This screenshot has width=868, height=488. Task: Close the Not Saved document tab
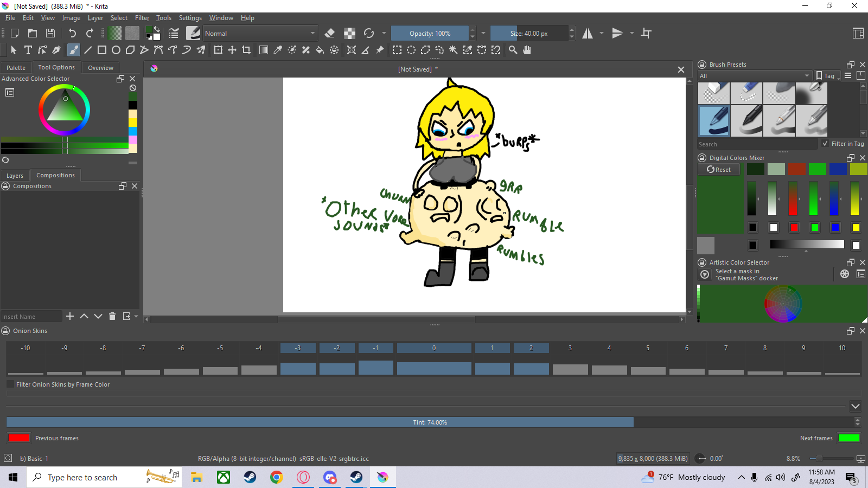click(681, 69)
